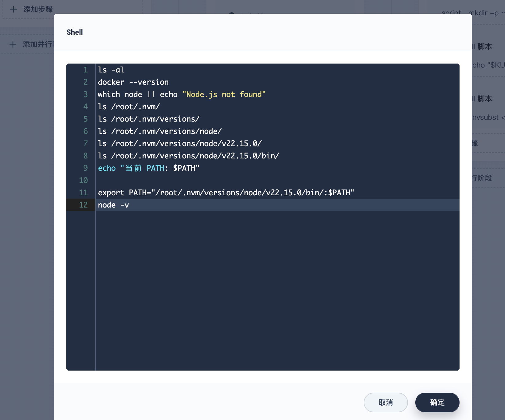Click the Shell dialog title
The image size is (505, 420).
pos(75,32)
